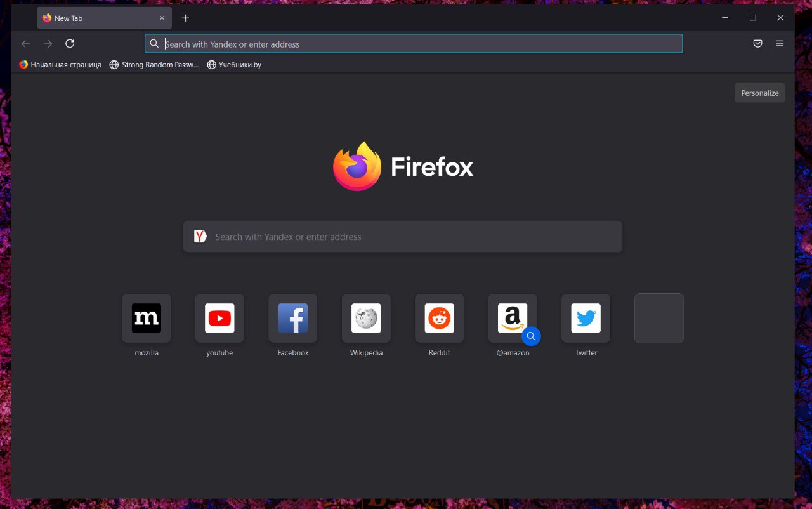This screenshot has width=812, height=509.
Task: Focus the top address bar
Action: (414, 44)
